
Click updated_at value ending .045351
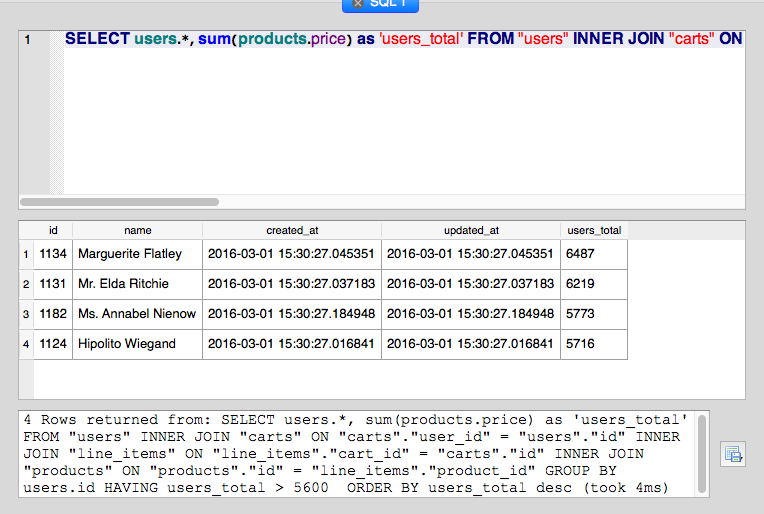click(x=471, y=254)
